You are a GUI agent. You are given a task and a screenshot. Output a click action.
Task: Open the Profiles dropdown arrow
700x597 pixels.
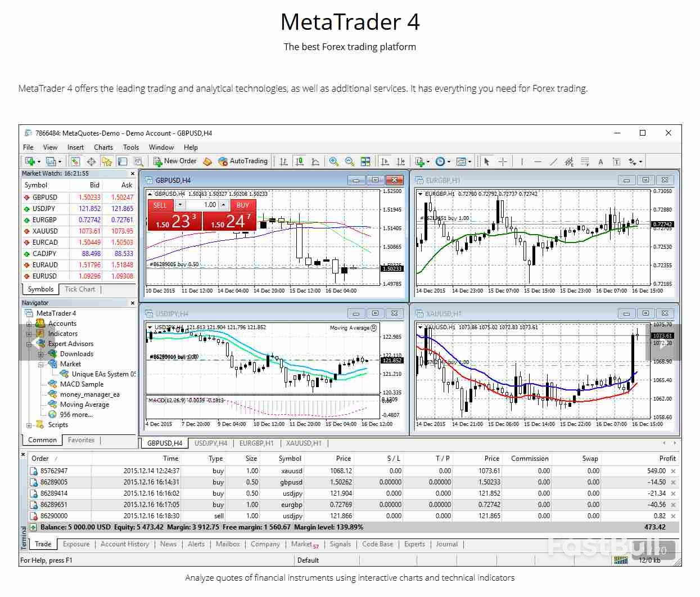pos(60,162)
